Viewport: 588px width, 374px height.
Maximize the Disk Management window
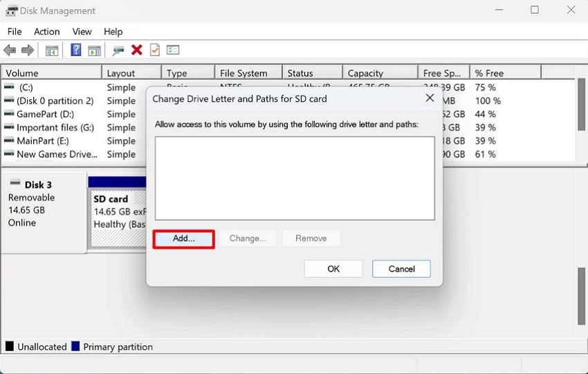(535, 10)
